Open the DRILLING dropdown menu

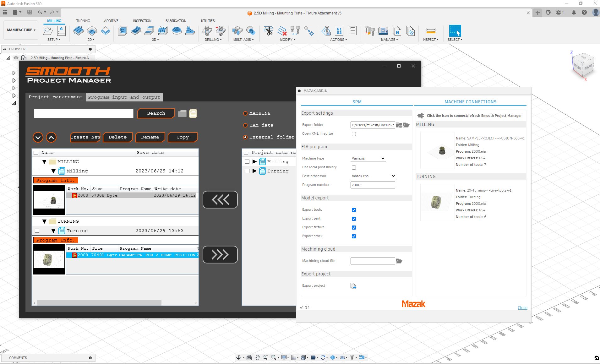[213, 40]
